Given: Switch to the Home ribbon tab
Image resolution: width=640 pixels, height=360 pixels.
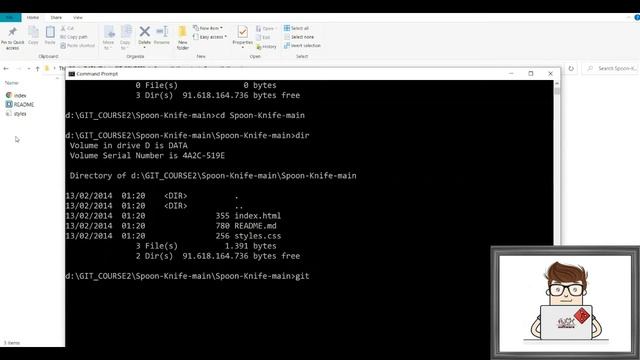Looking at the screenshot, I should pyautogui.click(x=33, y=18).
